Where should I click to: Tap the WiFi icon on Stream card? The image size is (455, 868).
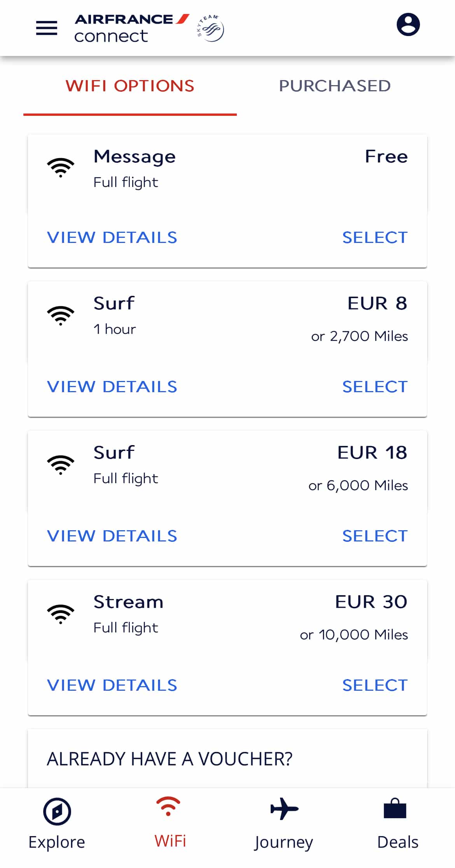(x=61, y=614)
